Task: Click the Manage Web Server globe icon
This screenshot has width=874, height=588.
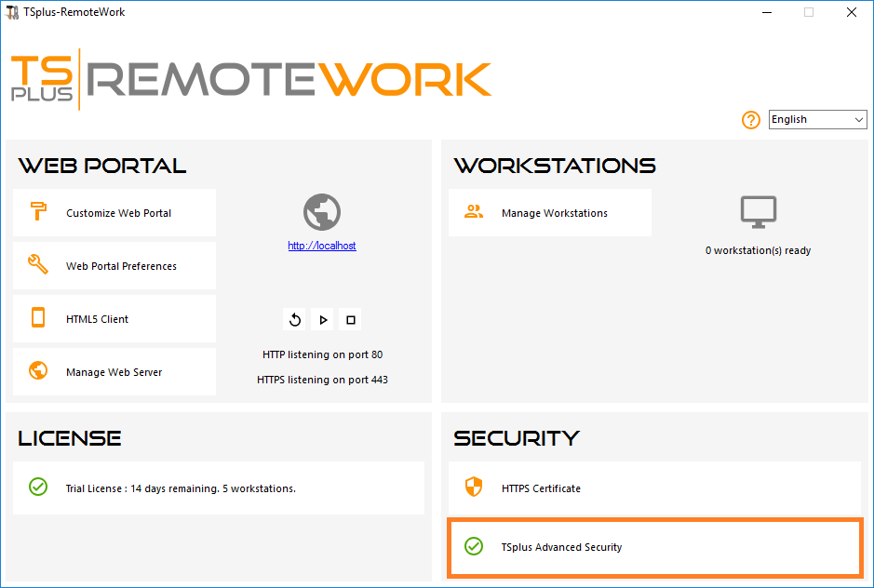Action: pos(37,371)
